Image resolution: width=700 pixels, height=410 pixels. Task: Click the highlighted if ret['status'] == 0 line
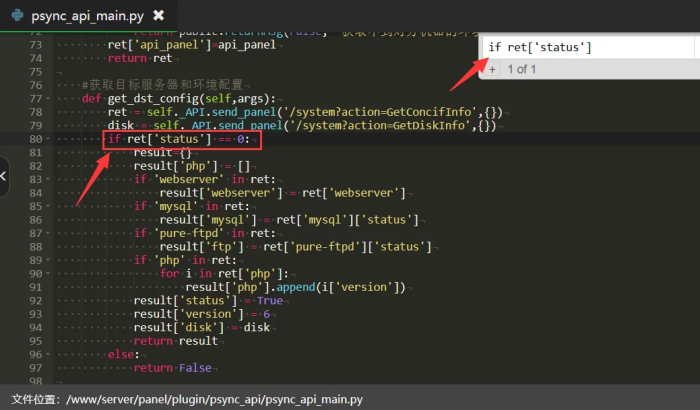pyautogui.click(x=182, y=139)
